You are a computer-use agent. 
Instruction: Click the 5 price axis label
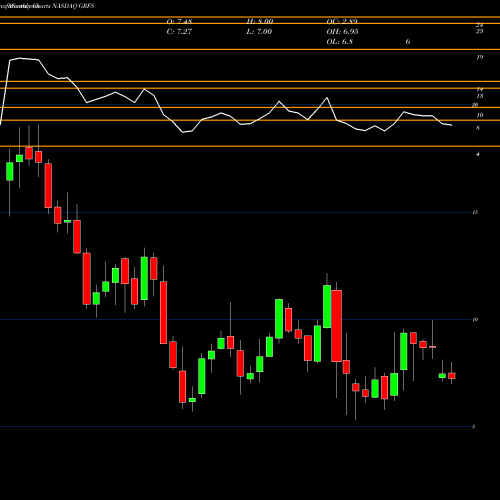(x=474, y=427)
